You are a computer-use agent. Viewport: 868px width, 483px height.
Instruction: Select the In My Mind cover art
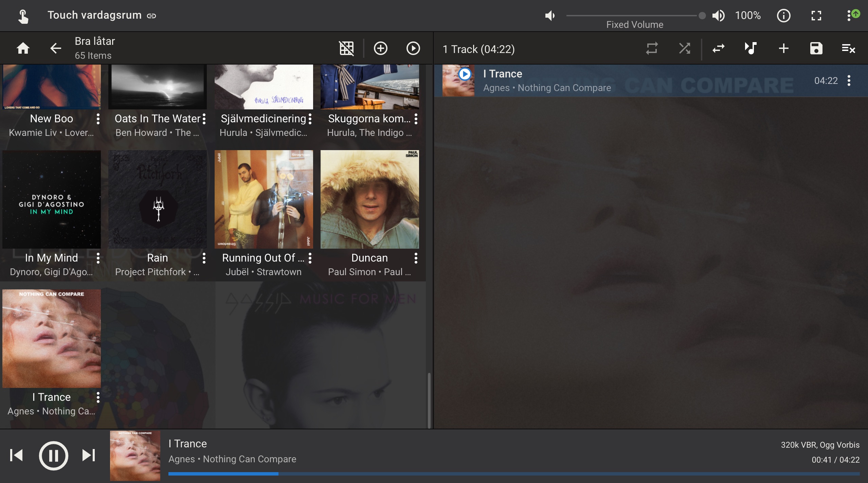[x=52, y=199]
